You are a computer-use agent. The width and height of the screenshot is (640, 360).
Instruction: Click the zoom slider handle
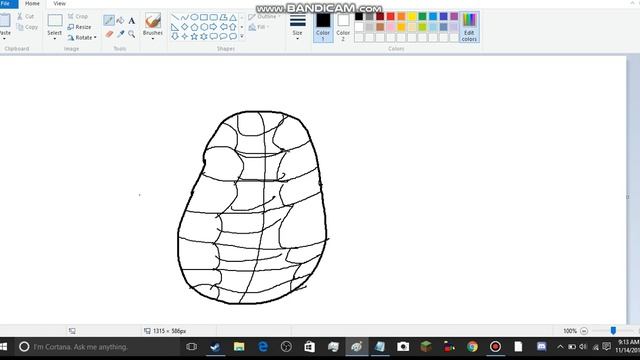[x=613, y=331]
